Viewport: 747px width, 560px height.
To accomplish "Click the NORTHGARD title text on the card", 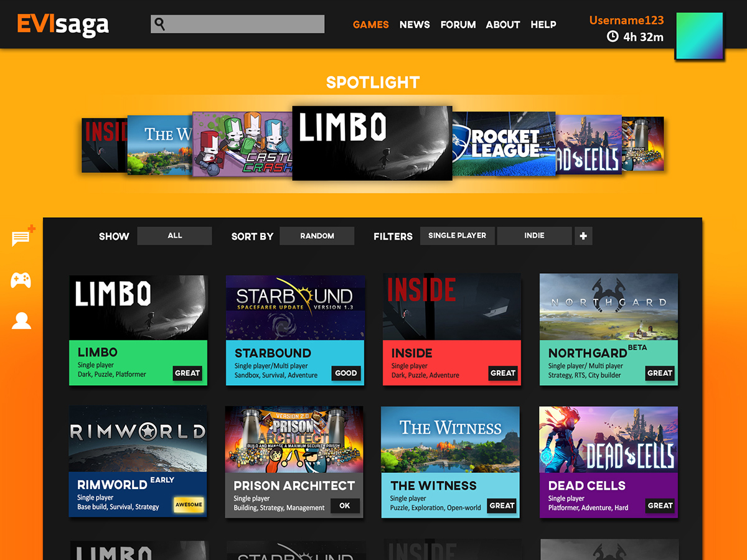I will point(588,353).
